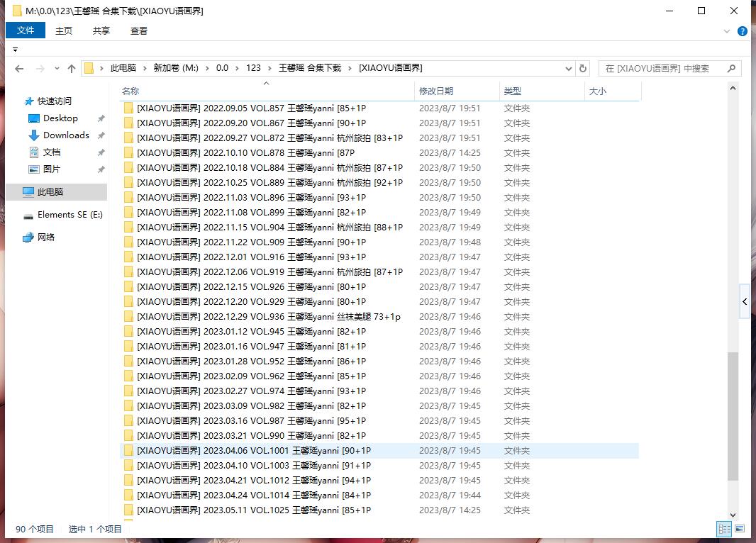Select row 2022.12.01 VOL.916

tap(379, 257)
